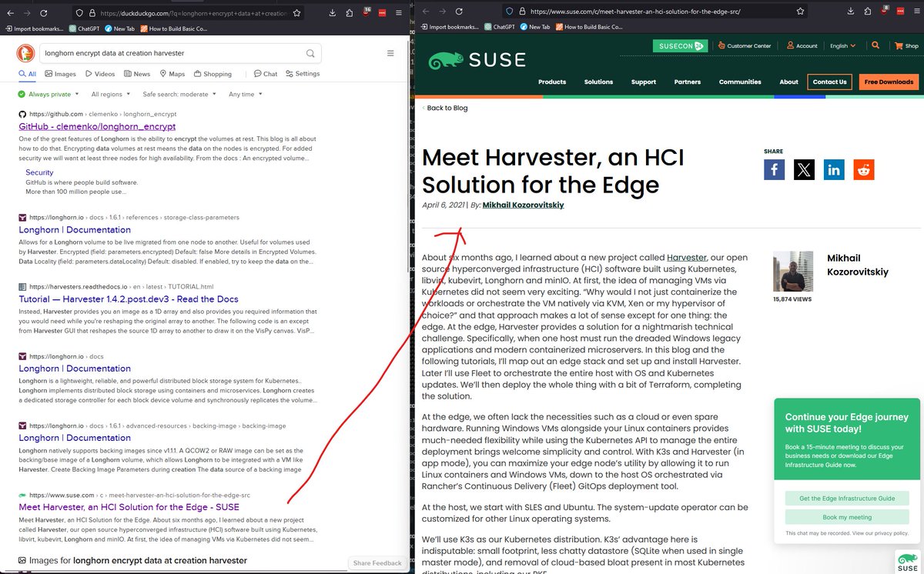
Task: Open Meet Harvester, an HCI Solution search result
Action: coord(129,507)
